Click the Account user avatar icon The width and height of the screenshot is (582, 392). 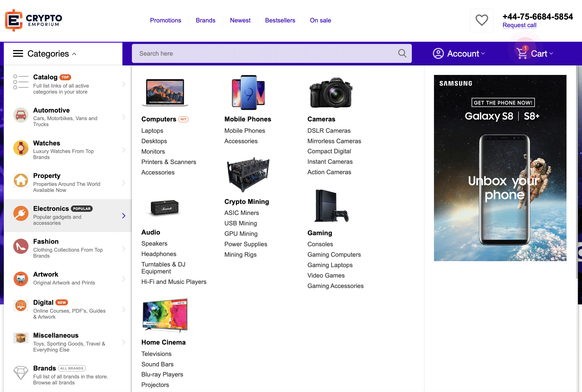[438, 53]
